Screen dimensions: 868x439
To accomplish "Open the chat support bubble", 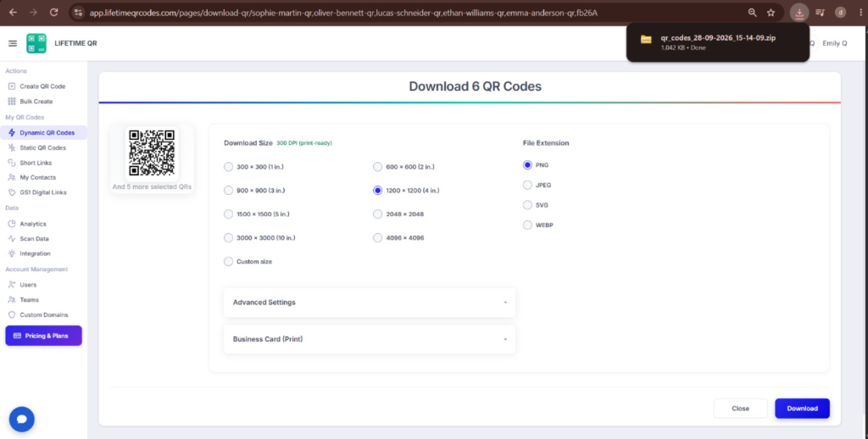I will coord(21,419).
